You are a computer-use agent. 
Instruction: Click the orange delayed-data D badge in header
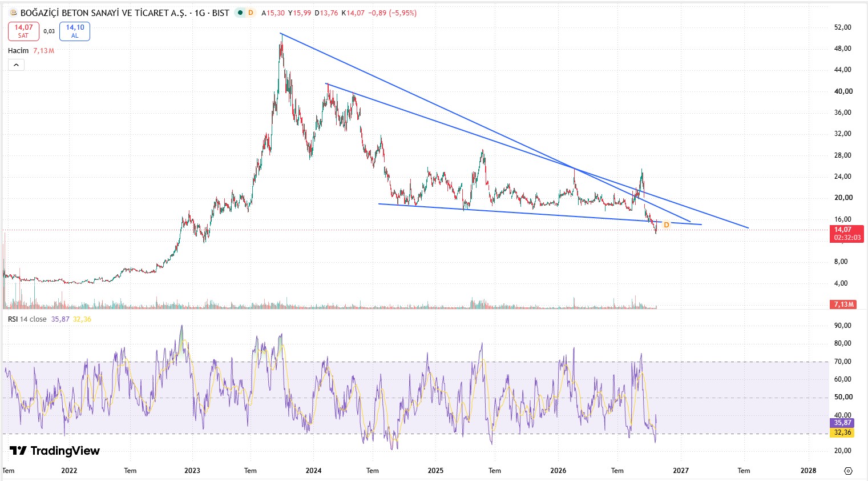tap(251, 13)
